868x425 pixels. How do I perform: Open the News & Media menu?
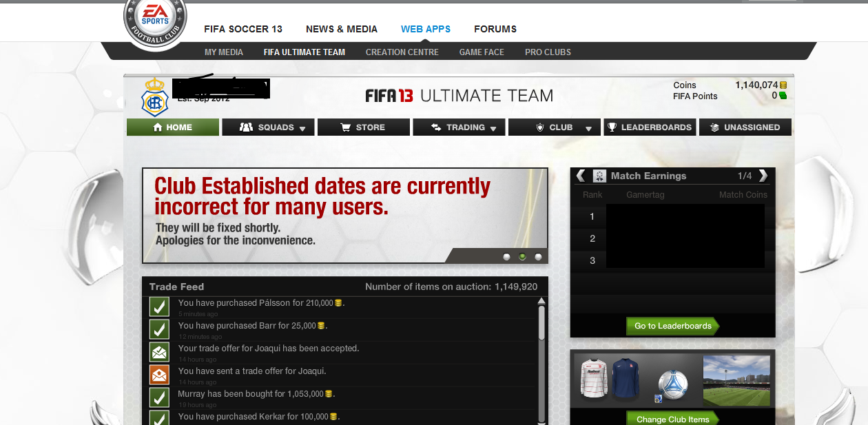click(342, 29)
